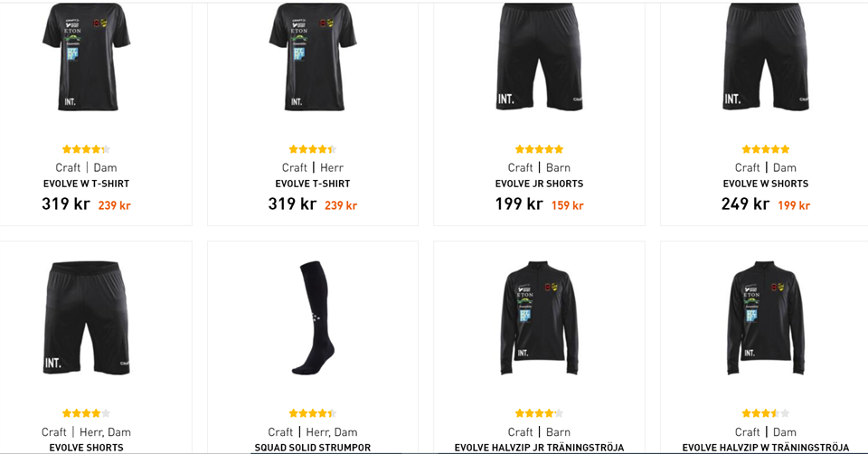Open the Evolve Halvzip JR Träningströja image
Viewport: 868px width, 454px height.
click(x=539, y=318)
